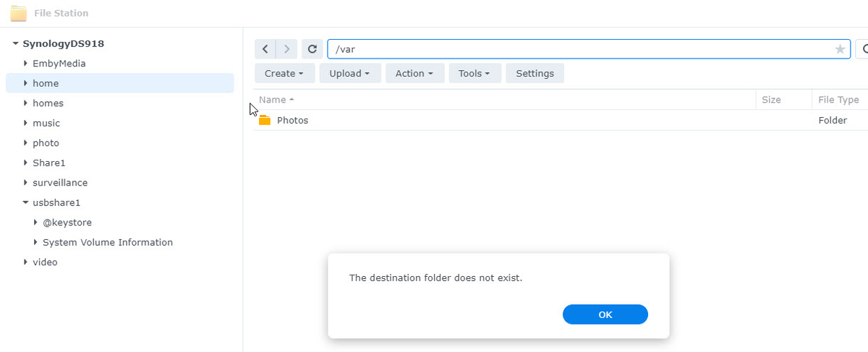Image resolution: width=868 pixels, height=352 pixels.
Task: Click the /var path input field
Action: pos(579,49)
